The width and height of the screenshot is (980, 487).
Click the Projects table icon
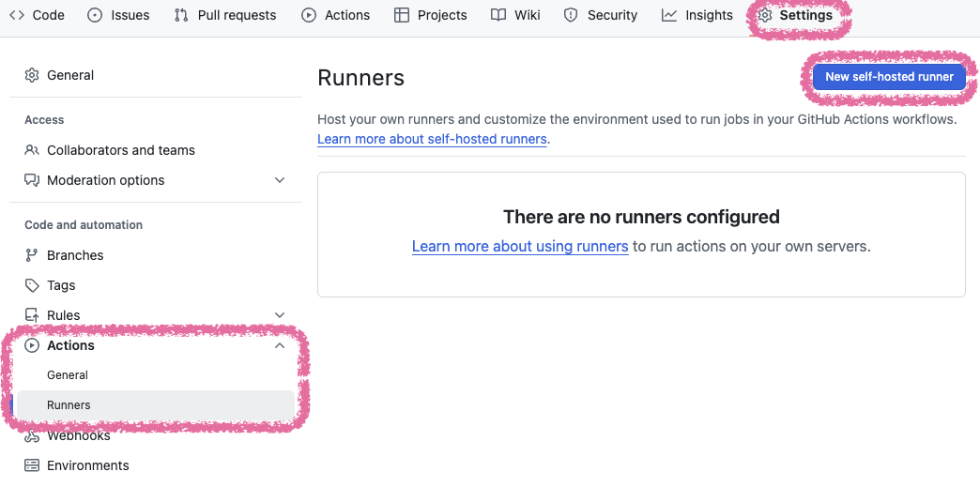(402, 15)
